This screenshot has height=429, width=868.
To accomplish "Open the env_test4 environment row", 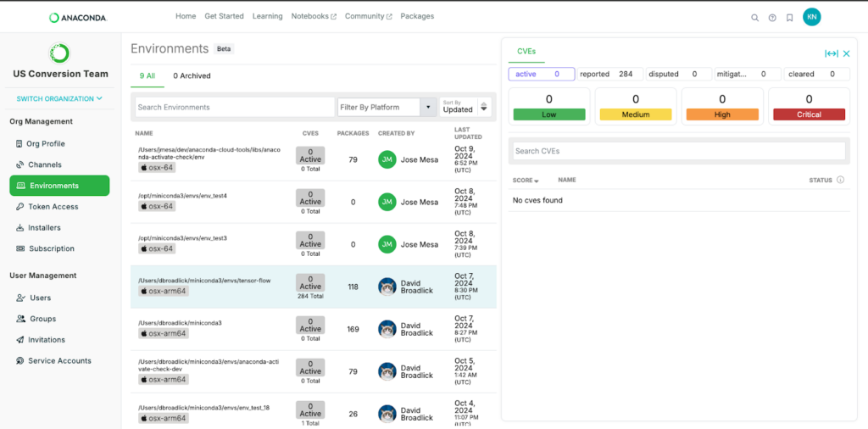I will tap(314, 202).
